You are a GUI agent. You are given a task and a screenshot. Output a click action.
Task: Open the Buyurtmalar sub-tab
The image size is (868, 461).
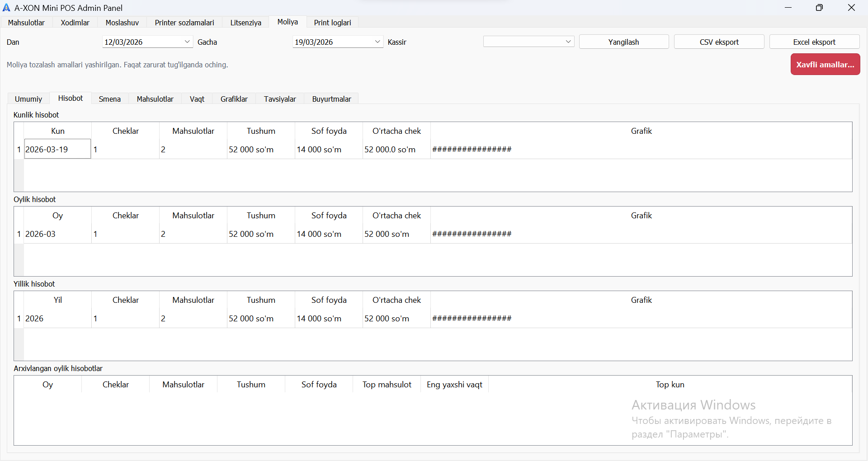331,99
